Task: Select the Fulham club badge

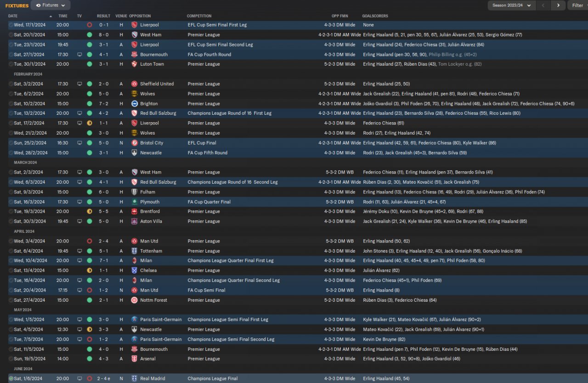Action: (134, 192)
